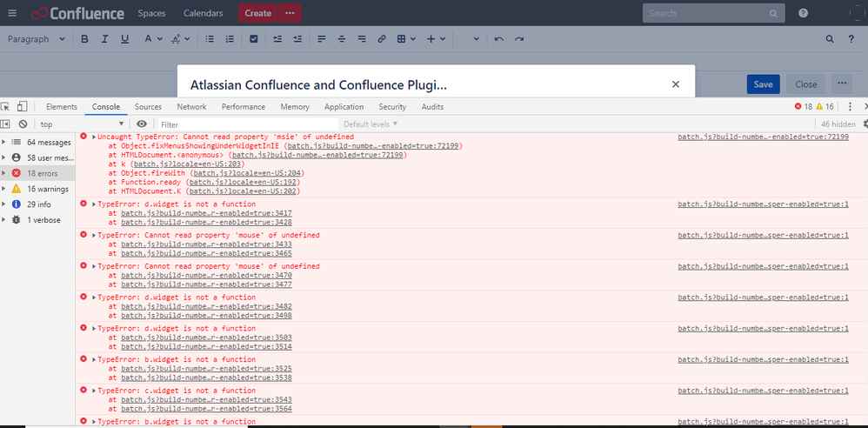Expand the Uncaught TypeError msie entry

point(94,137)
